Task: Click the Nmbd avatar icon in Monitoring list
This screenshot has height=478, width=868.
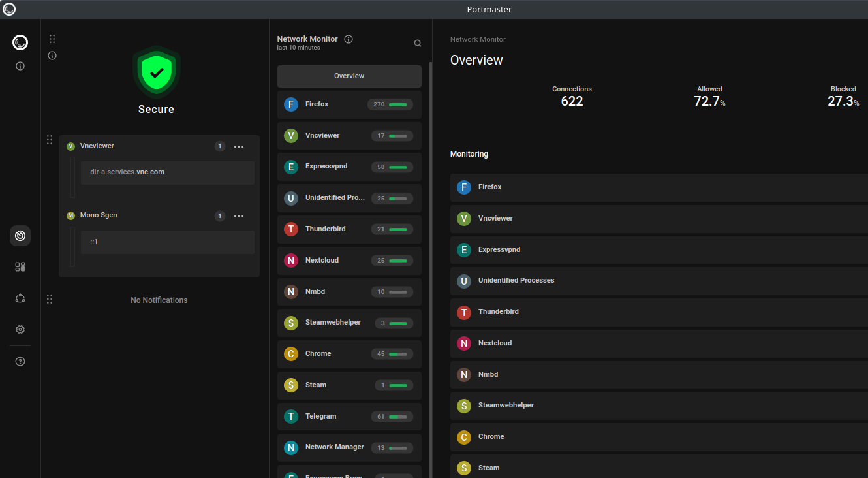Action: (x=464, y=375)
